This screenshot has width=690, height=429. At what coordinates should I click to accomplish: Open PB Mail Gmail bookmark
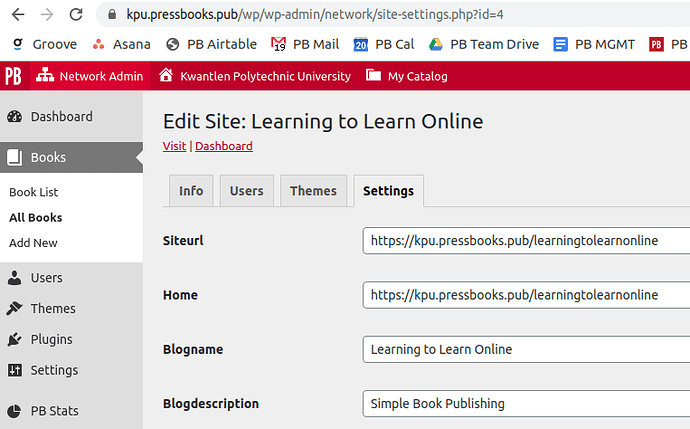[305, 44]
